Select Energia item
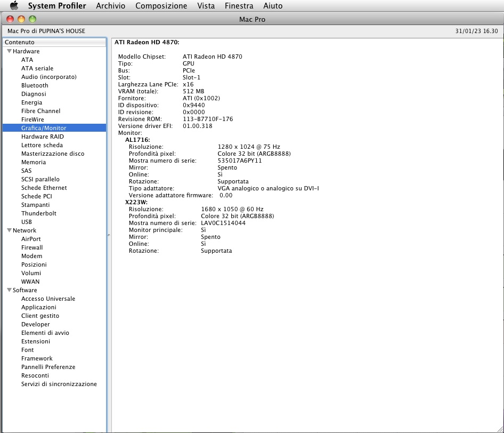Viewport: 504px width, 433px height. (31, 102)
